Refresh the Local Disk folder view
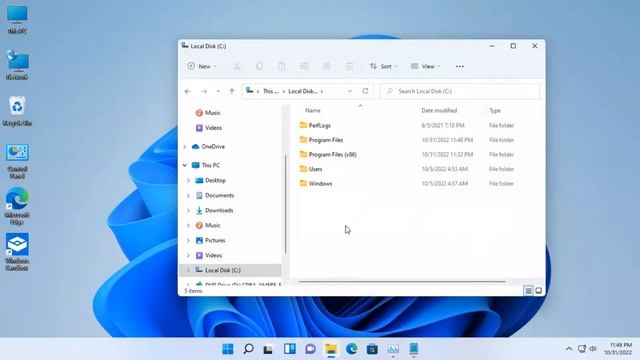Viewport: 640px width, 360px height. click(x=365, y=91)
